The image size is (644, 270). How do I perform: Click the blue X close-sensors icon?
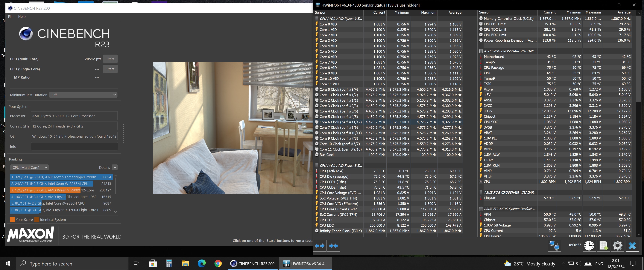click(632, 246)
